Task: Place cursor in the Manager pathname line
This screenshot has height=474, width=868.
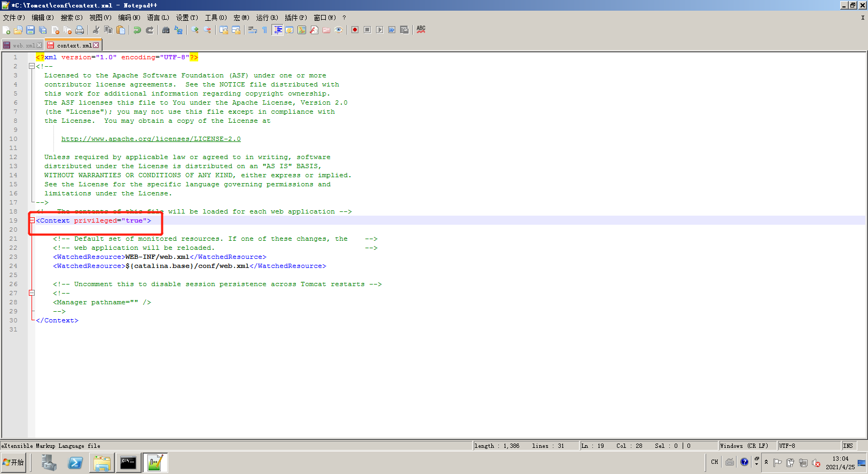Action: 101,302
